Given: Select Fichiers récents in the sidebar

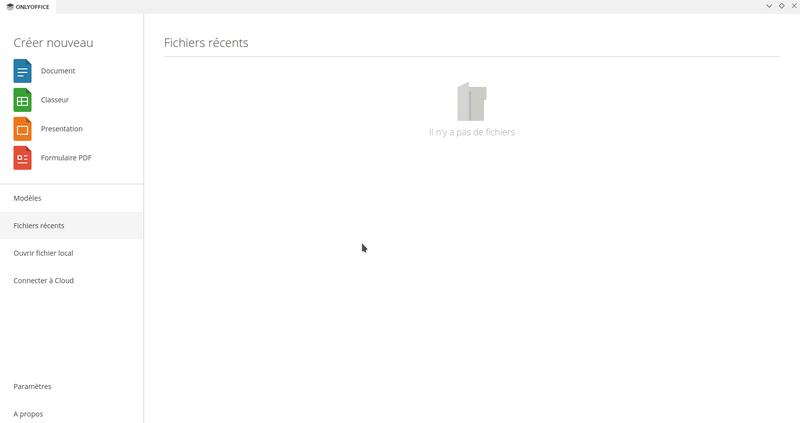Looking at the screenshot, I should [39, 226].
